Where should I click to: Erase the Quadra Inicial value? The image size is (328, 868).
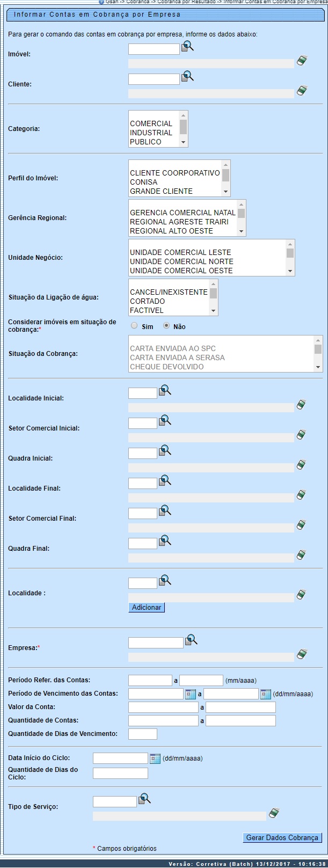tap(302, 465)
